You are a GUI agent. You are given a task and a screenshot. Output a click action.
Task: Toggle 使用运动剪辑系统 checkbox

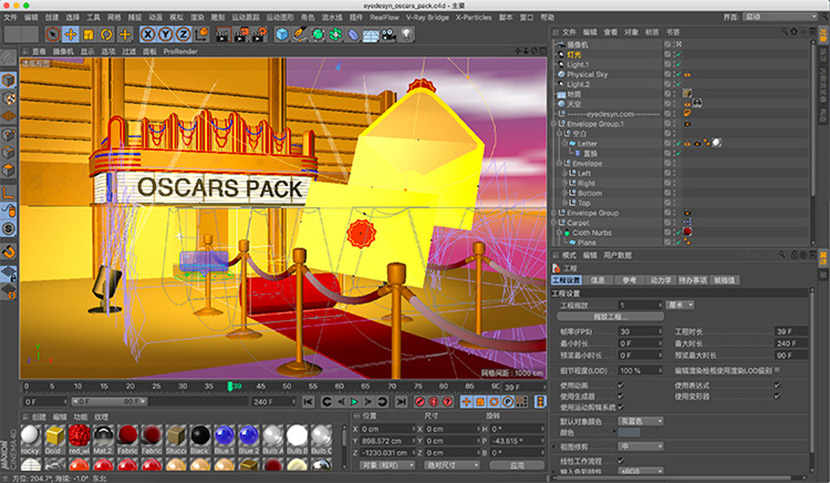[x=620, y=407]
